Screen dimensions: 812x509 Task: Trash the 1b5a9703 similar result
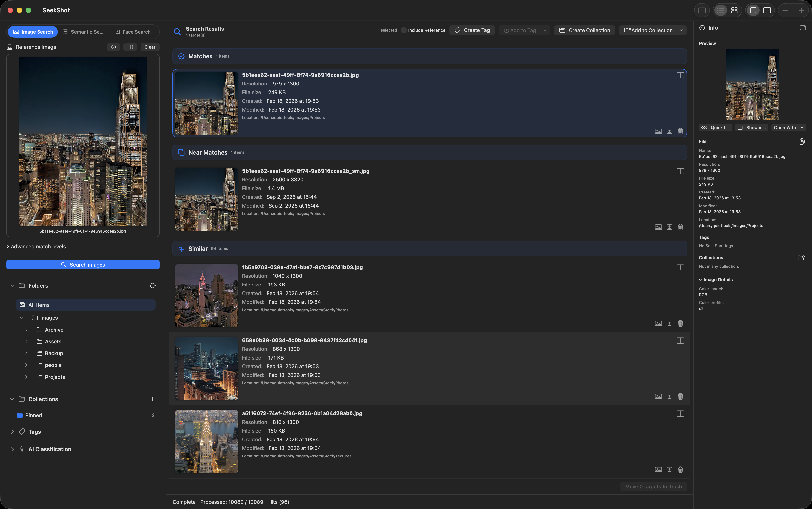[x=680, y=324]
